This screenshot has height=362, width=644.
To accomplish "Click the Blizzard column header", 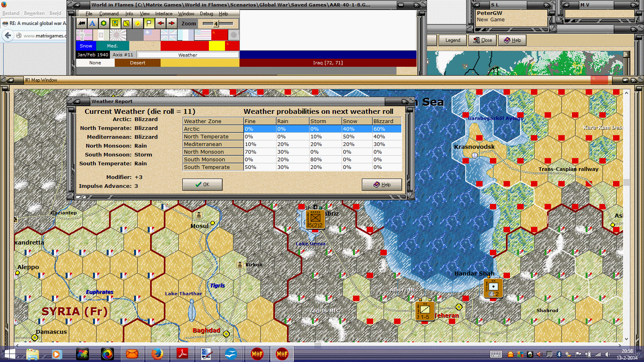I will 386,121.
